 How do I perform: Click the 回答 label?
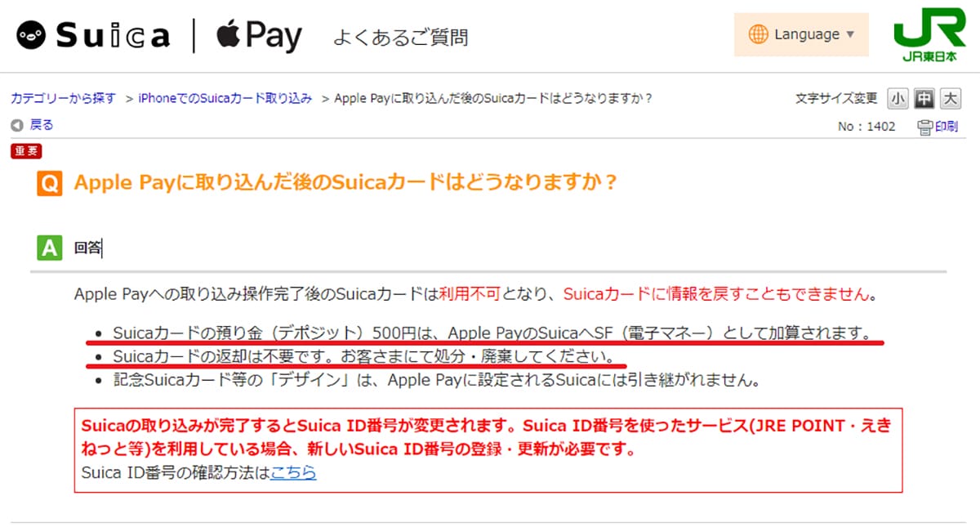[87, 248]
